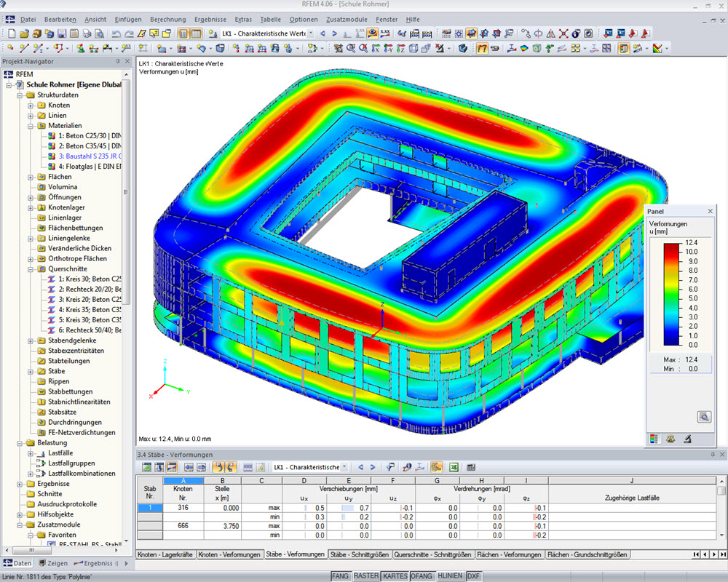728x582 pixels.
Task: Click the New Project icon on the toolbar
Action: pyautogui.click(x=12, y=33)
